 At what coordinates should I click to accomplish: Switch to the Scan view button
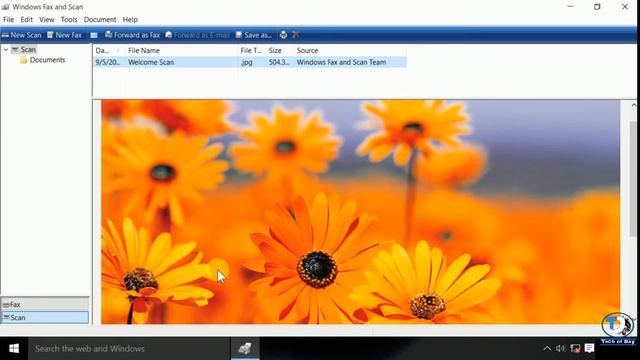(45, 317)
